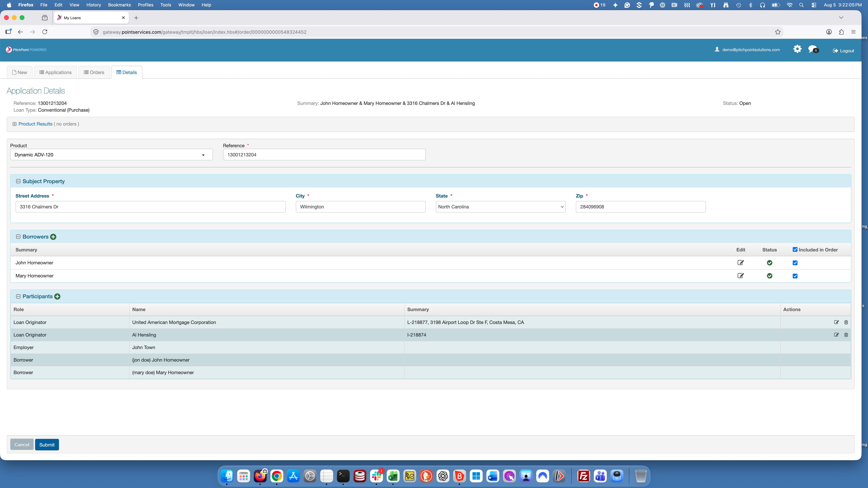Open Finder from the dock

(227, 476)
